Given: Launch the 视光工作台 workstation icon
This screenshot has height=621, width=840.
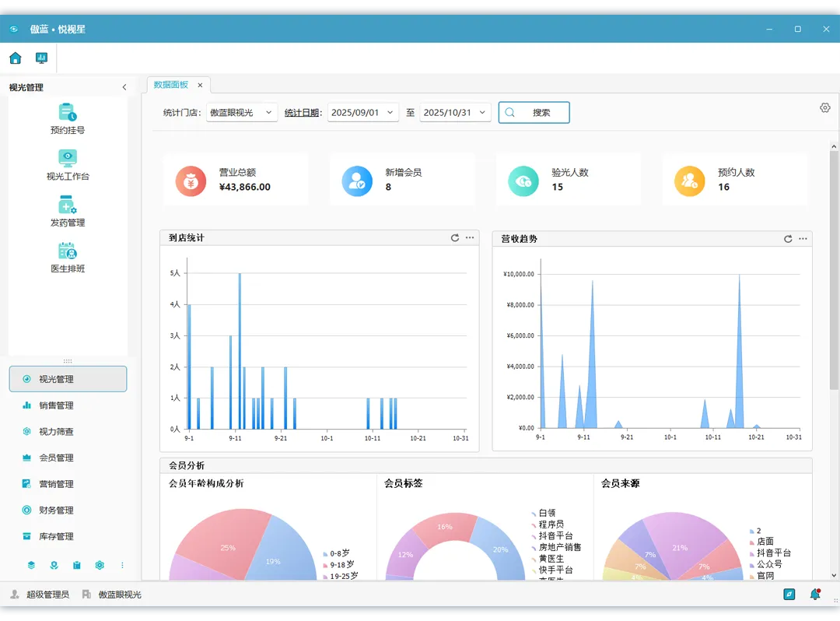Looking at the screenshot, I should pos(68,165).
